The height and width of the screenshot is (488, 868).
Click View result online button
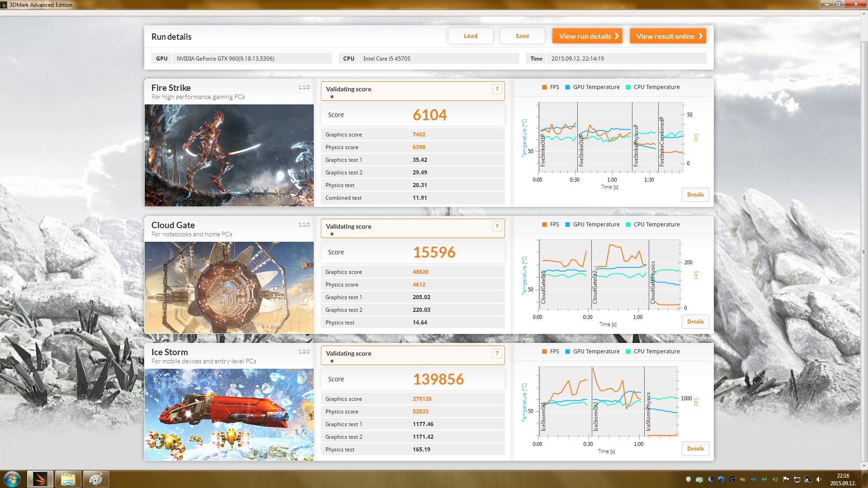(x=668, y=36)
